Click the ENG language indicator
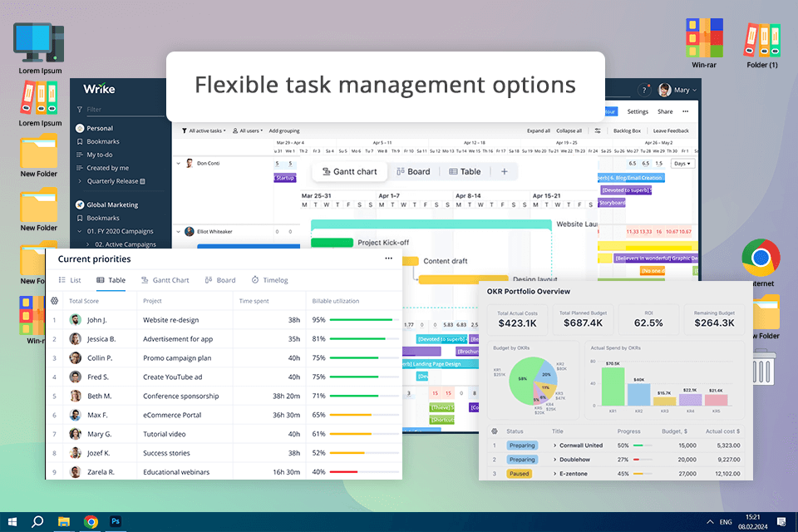Viewport: 798px width, 532px height. coord(726,522)
